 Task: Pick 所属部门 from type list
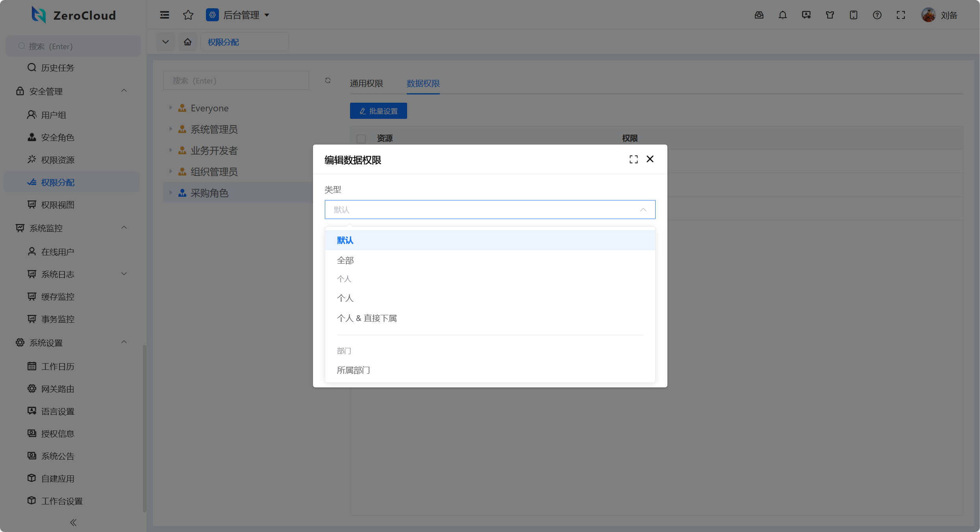[x=353, y=370]
